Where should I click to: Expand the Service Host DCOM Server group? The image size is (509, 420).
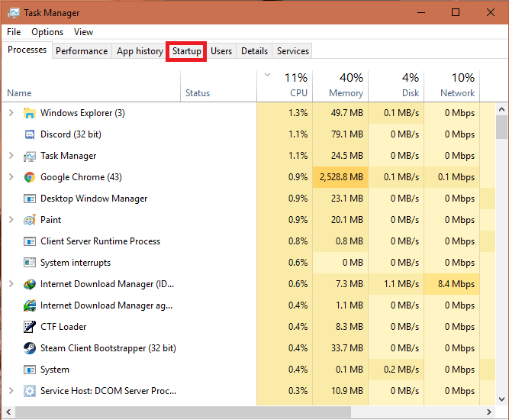point(11,390)
